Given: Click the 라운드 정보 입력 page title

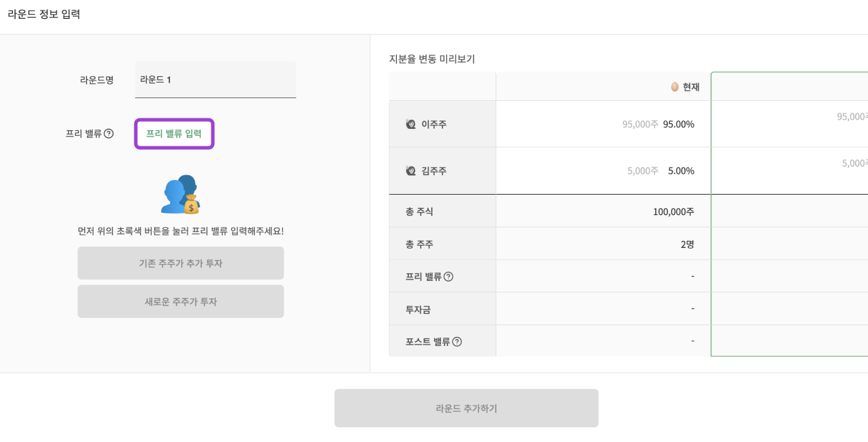Looking at the screenshot, I should pyautogui.click(x=44, y=14).
